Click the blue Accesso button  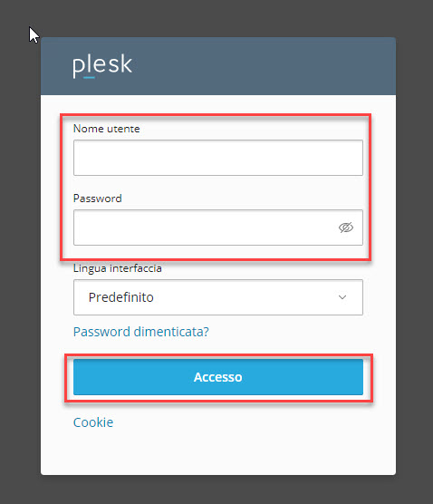point(218,377)
